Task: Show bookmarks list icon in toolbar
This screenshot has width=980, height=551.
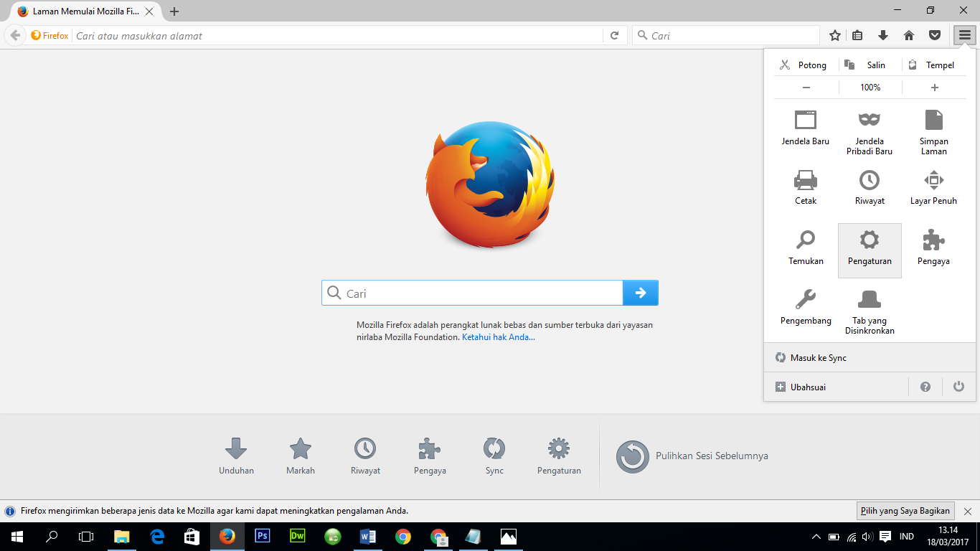Action: tap(857, 35)
